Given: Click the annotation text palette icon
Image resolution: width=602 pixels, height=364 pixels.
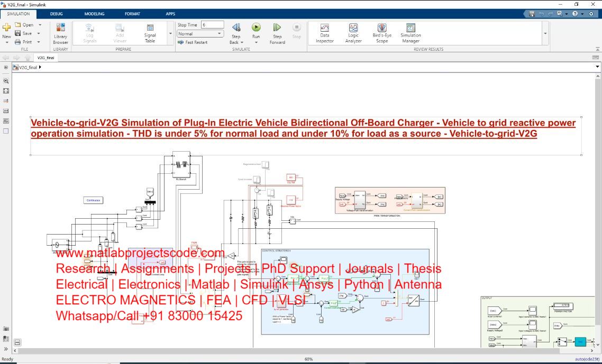Looking at the screenshot, I should click(x=6, y=111).
